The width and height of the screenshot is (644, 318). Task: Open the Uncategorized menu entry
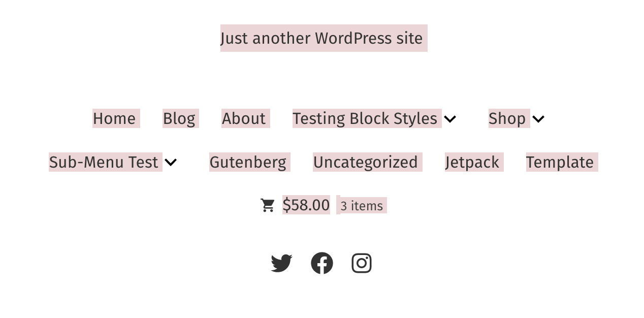pos(366,162)
